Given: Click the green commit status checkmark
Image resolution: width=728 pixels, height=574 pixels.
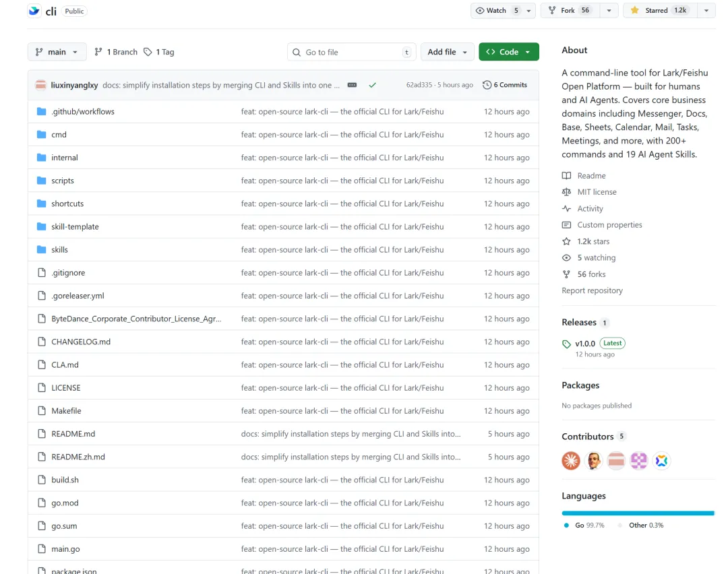Looking at the screenshot, I should pos(372,85).
